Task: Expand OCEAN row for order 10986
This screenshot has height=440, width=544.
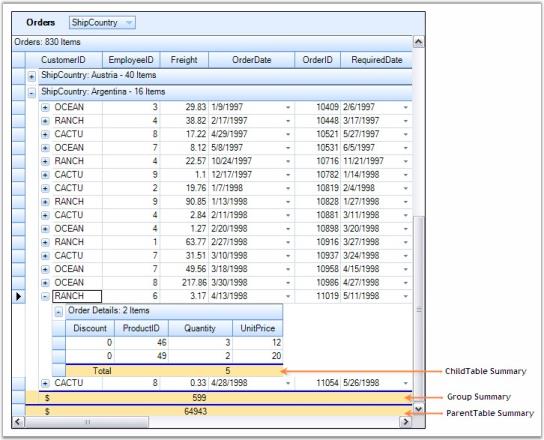Action: tap(45, 283)
